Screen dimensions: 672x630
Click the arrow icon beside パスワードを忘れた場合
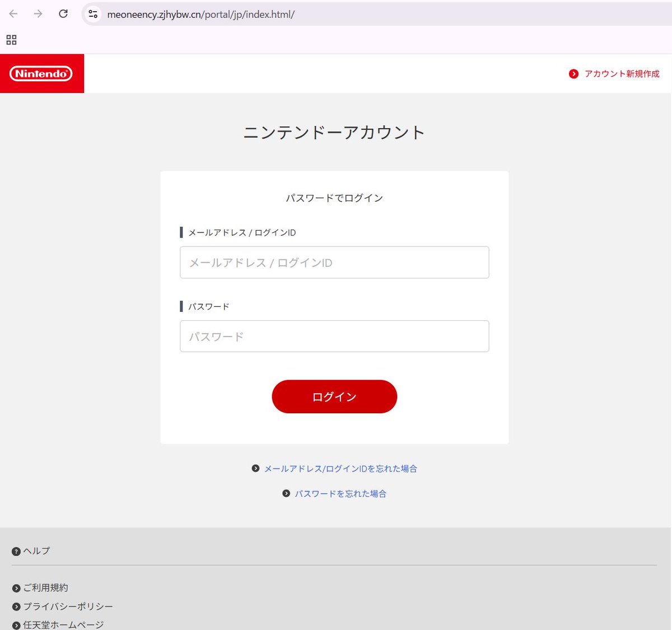pyautogui.click(x=286, y=493)
